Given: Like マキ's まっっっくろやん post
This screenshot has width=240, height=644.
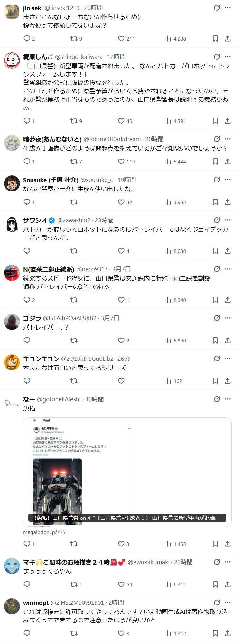Looking at the screenshot, I should [121, 584].
